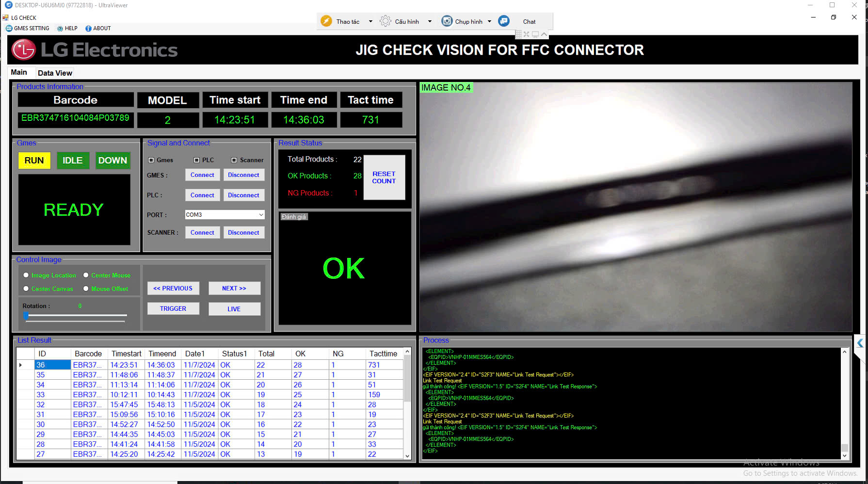
Task: Click the UltraViewer Chat bubble icon
Action: (504, 21)
